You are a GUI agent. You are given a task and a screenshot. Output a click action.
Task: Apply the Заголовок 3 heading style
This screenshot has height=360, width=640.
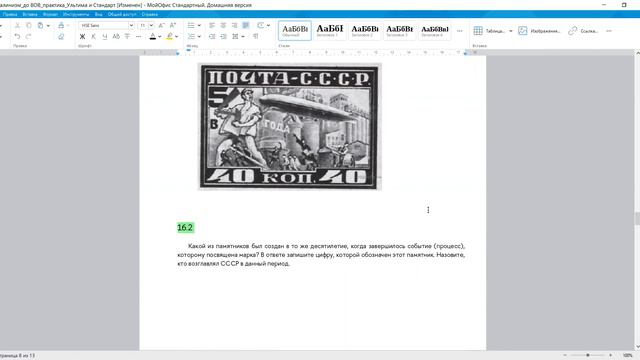point(400,31)
